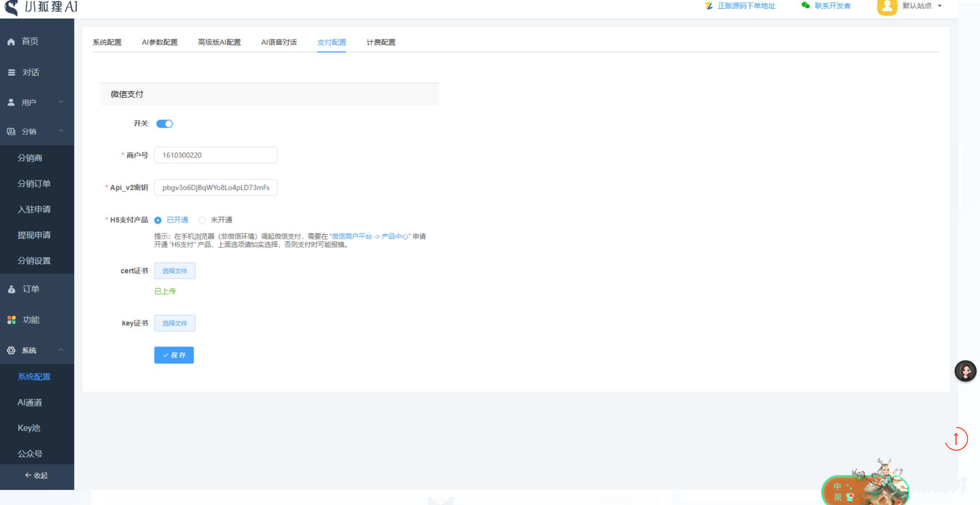The image size is (980, 505).
Task: Switch to the 计费配置 tab
Action: (381, 42)
